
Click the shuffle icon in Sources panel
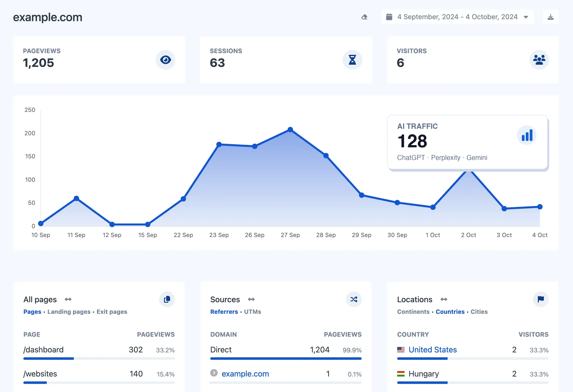354,299
